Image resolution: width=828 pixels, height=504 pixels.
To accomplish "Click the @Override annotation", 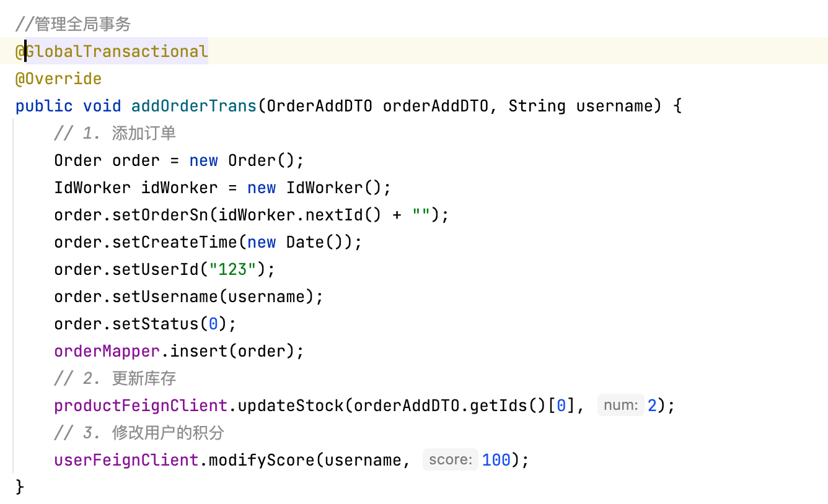I will 58,79.
